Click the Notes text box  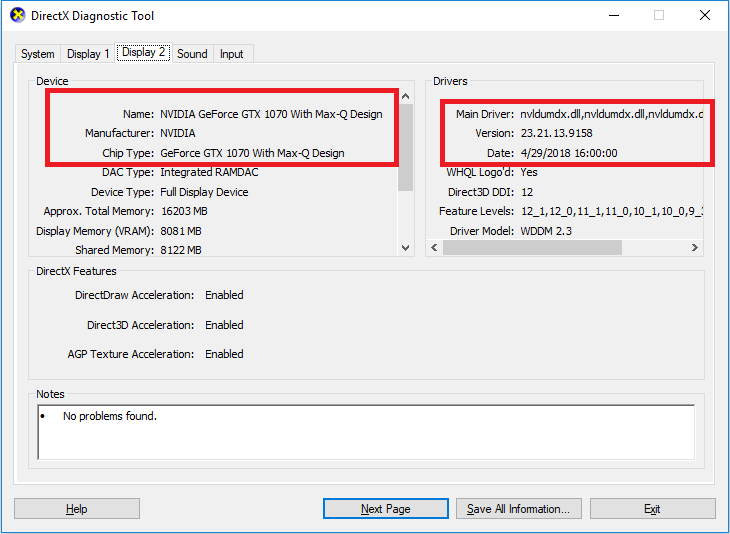(x=366, y=432)
